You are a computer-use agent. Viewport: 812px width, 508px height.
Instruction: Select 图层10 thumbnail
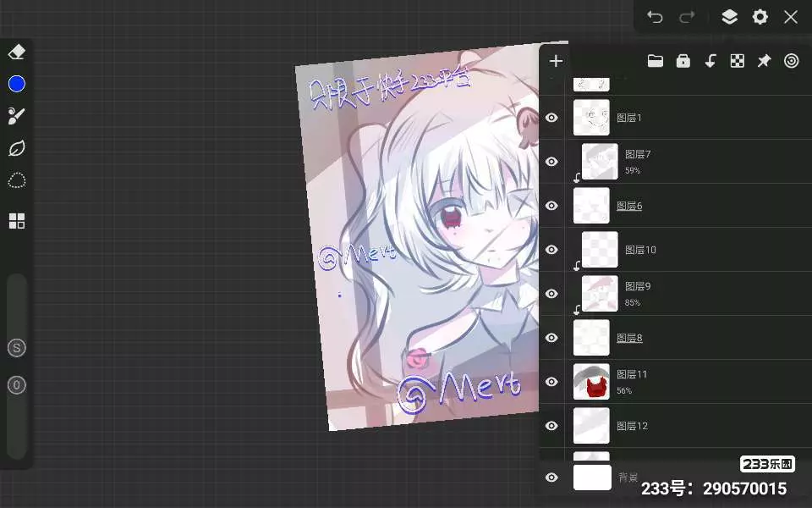click(x=600, y=250)
